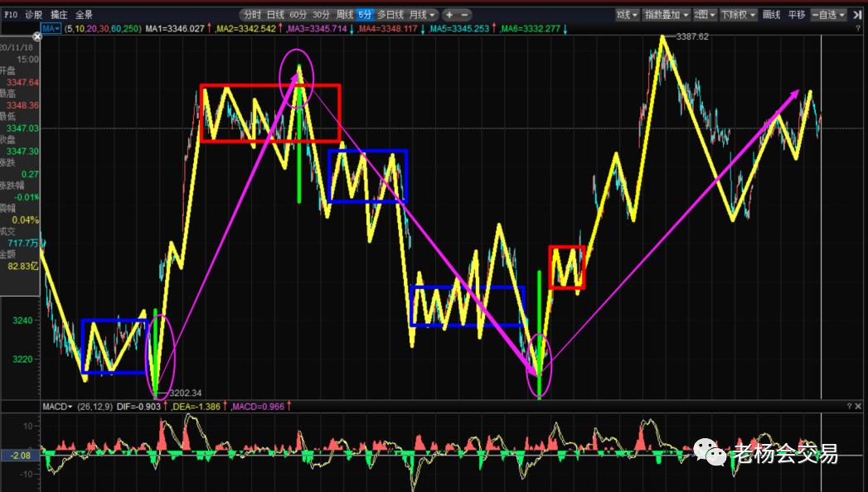Image resolution: width=868 pixels, height=492 pixels.
Task: Open the F10 company info menu
Action: (x=10, y=15)
